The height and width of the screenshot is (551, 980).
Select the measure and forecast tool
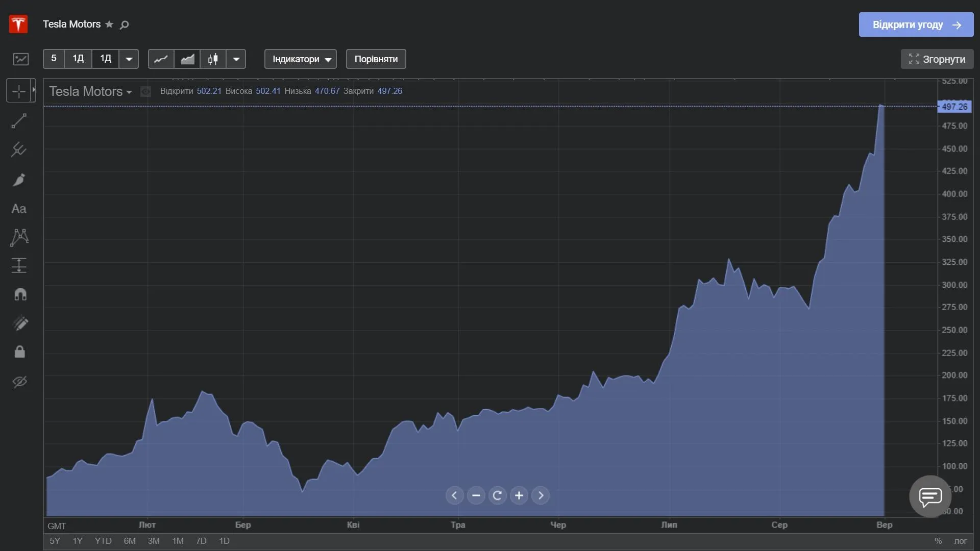[19, 265]
